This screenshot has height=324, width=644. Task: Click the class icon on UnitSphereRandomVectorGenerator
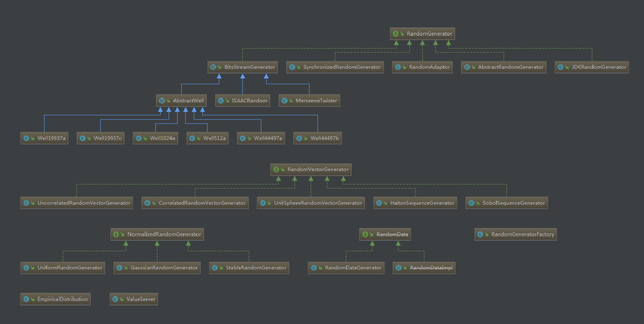[263, 203]
